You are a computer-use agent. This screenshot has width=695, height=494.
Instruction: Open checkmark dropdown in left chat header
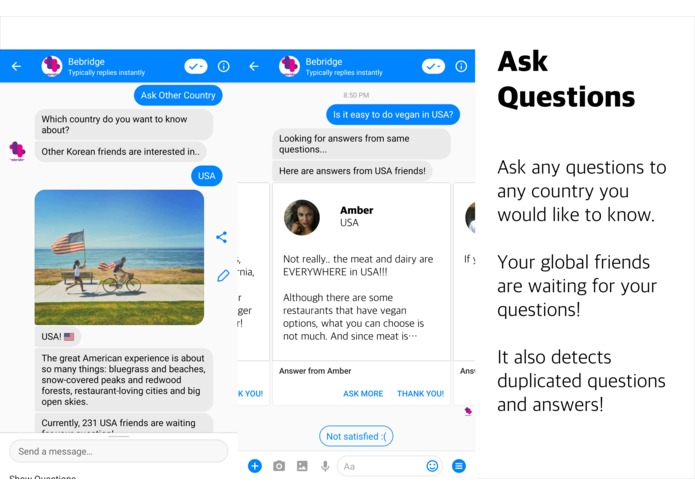(x=196, y=66)
